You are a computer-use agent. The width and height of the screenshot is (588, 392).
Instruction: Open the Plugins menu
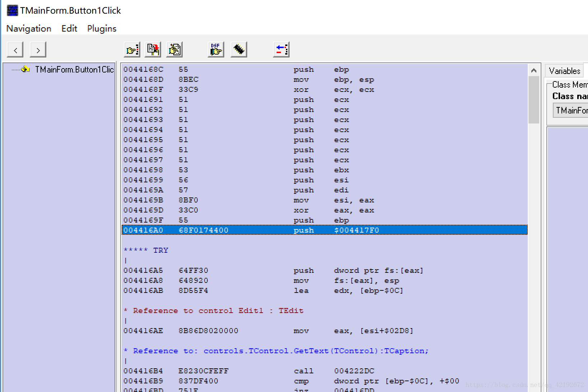102,29
